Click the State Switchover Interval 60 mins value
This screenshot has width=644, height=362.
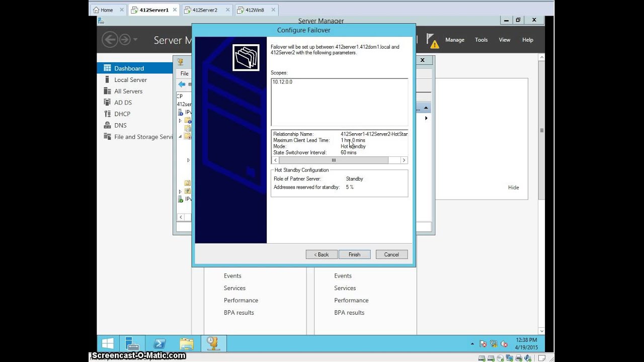click(x=349, y=152)
